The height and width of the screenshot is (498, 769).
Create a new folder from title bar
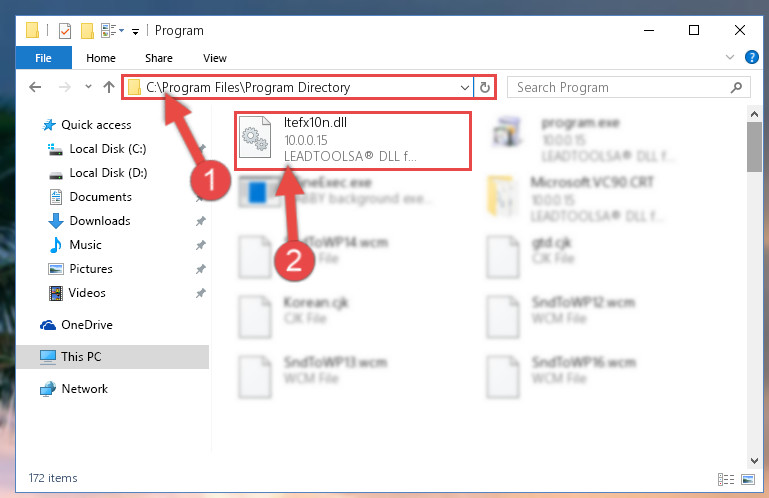87,30
